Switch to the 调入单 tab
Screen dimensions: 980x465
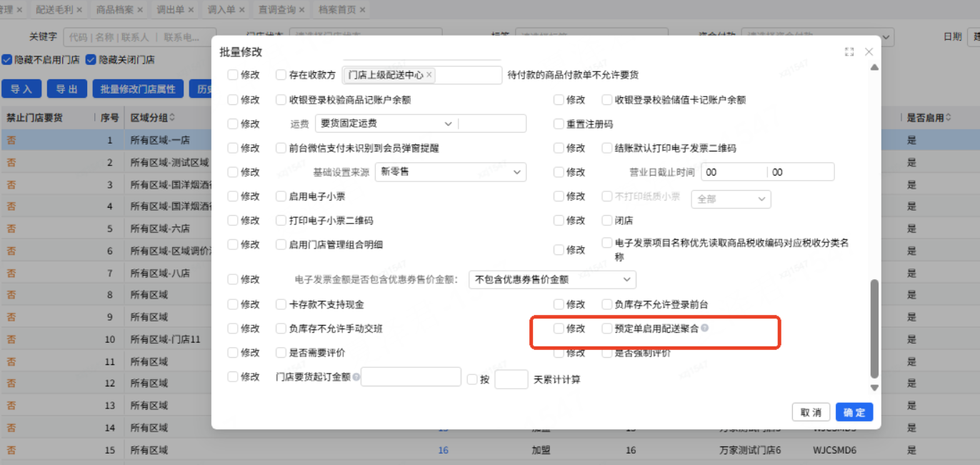(x=221, y=10)
